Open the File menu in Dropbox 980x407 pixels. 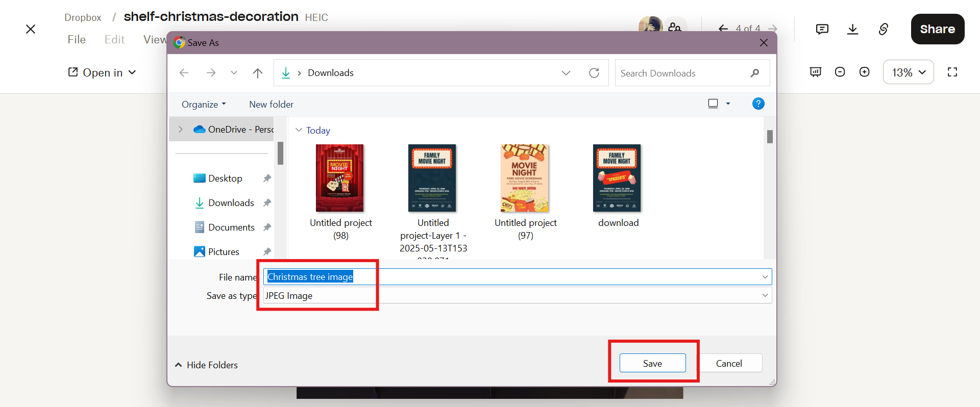pos(77,40)
